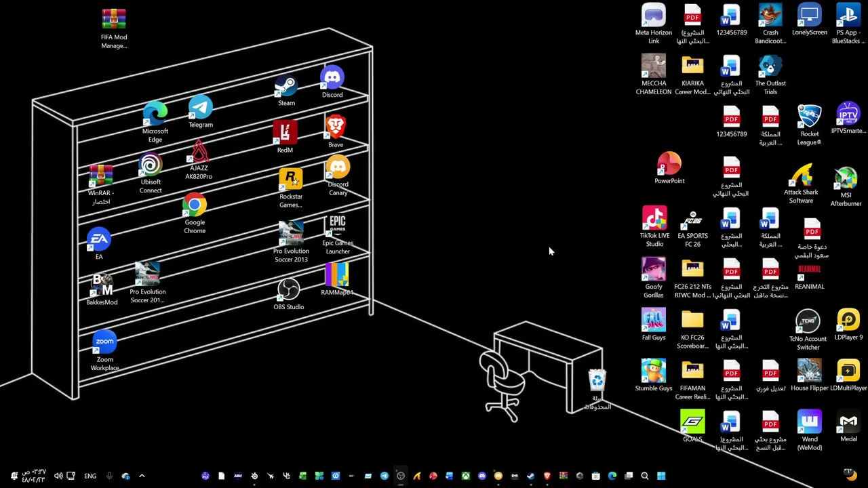
Task: Select the KO FC26 Scoreboard folder
Action: click(692, 329)
